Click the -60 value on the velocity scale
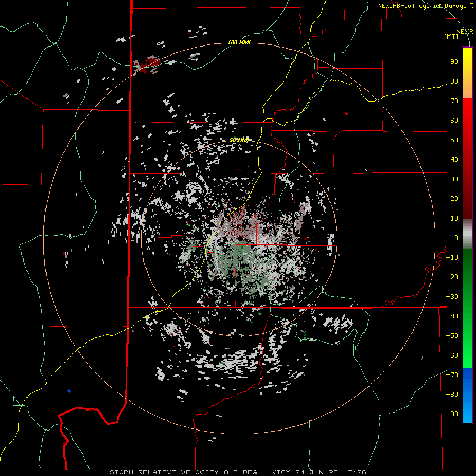Screen dimensions: 476x476 pyautogui.click(x=452, y=355)
